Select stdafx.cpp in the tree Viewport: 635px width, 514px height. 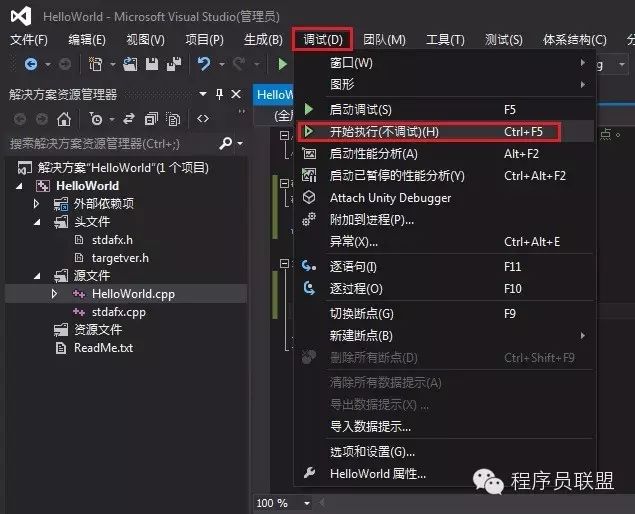119,312
